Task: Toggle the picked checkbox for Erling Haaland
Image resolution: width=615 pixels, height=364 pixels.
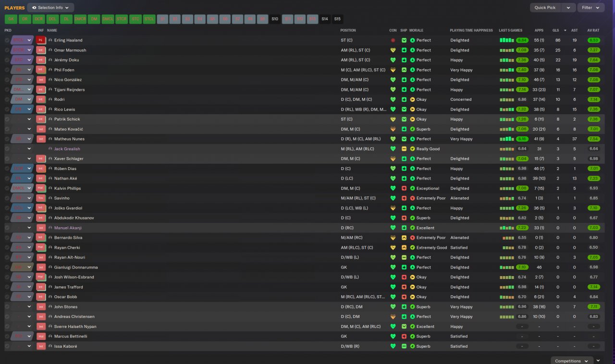Action: click(x=7, y=40)
